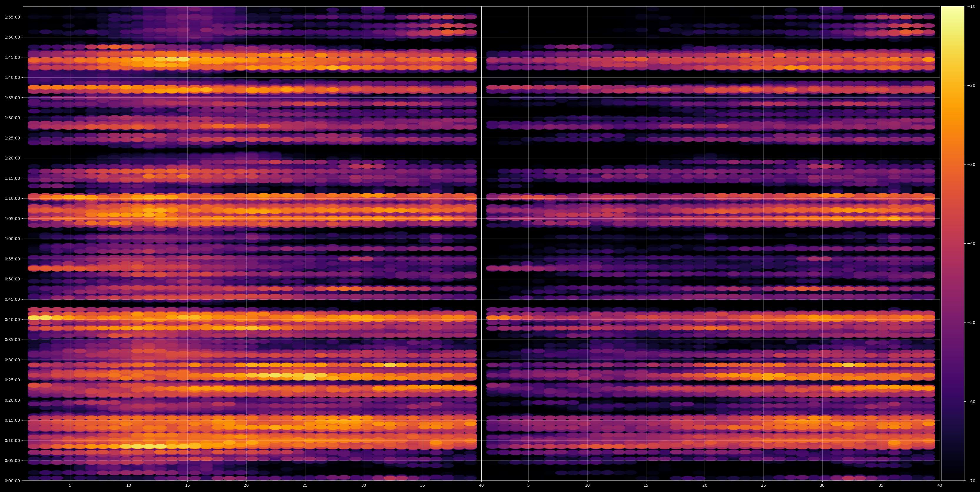Click x-axis tick 25 under the right plot

click(x=763, y=485)
